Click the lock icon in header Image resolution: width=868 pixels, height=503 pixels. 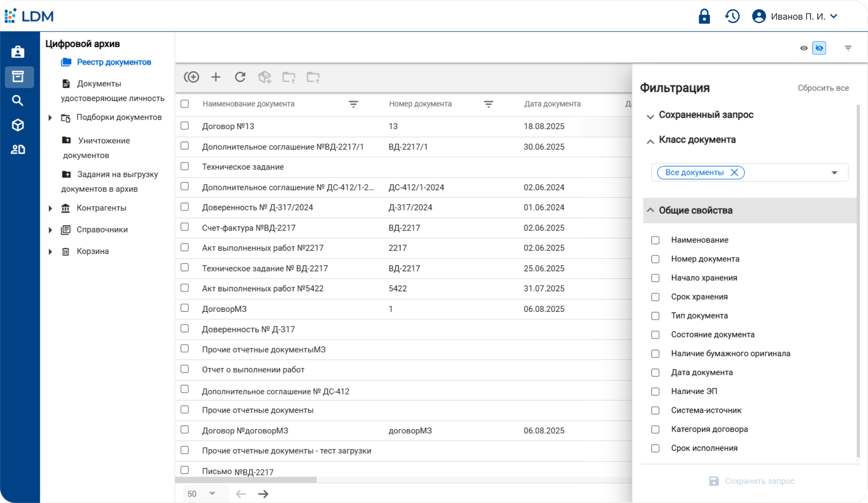click(704, 16)
